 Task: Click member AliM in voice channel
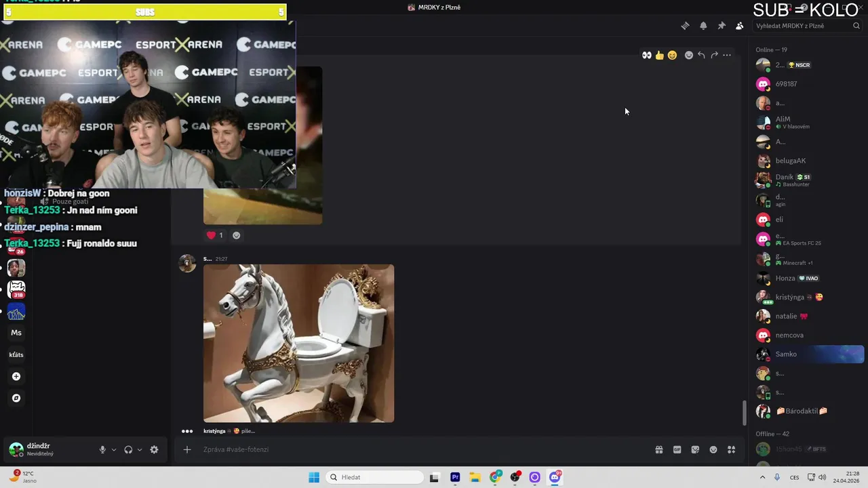tap(810, 122)
